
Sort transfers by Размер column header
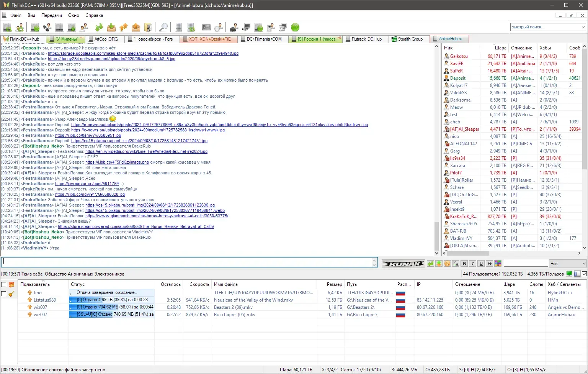(330, 284)
